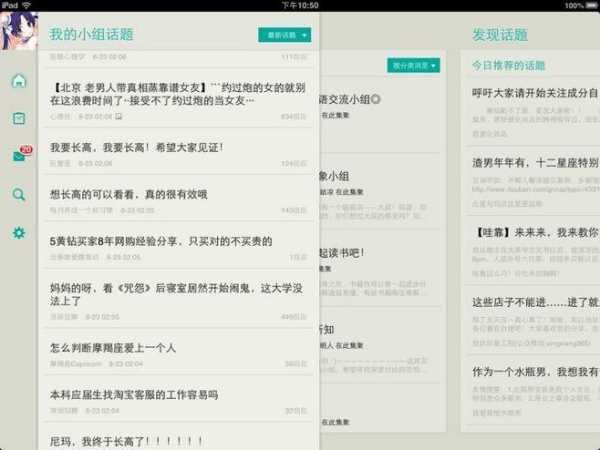Expand the 最新话题 sort dropdown
The image size is (600, 450).
coord(285,35)
